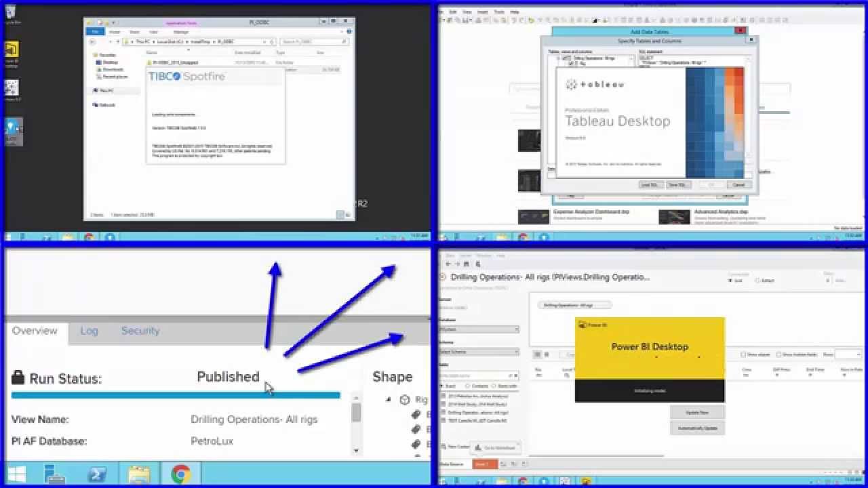The height and width of the screenshot is (488, 868).
Task: Collapse the Rig node in Shape tree
Action: tap(389, 400)
